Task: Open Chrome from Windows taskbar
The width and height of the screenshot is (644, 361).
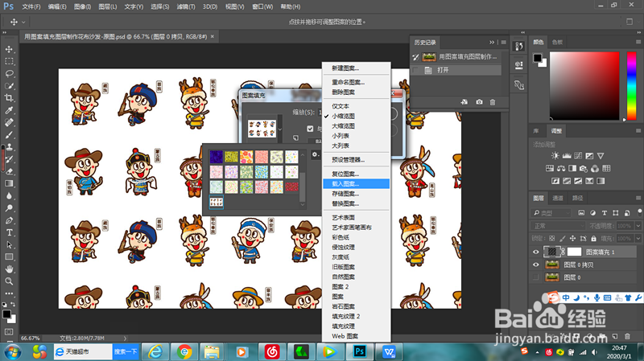Action: point(184,351)
